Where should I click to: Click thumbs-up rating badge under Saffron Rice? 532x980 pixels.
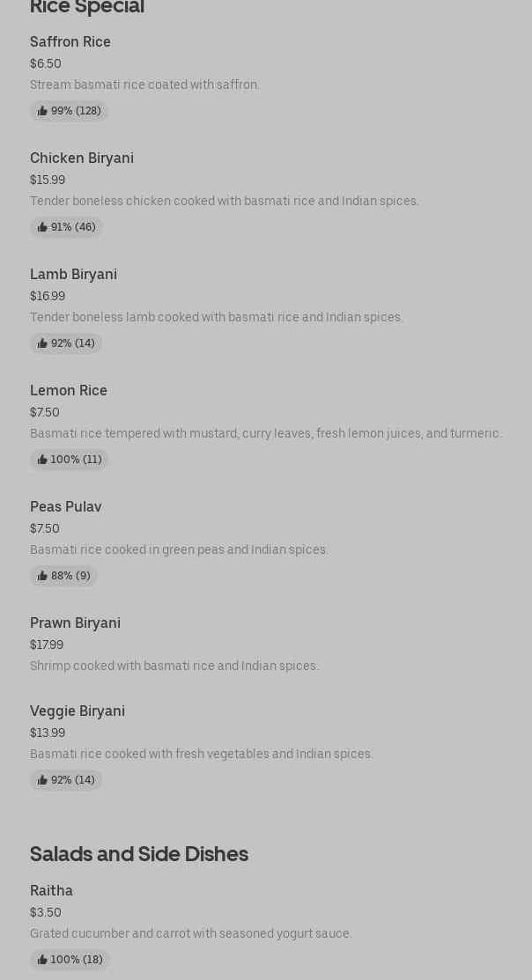[69, 111]
